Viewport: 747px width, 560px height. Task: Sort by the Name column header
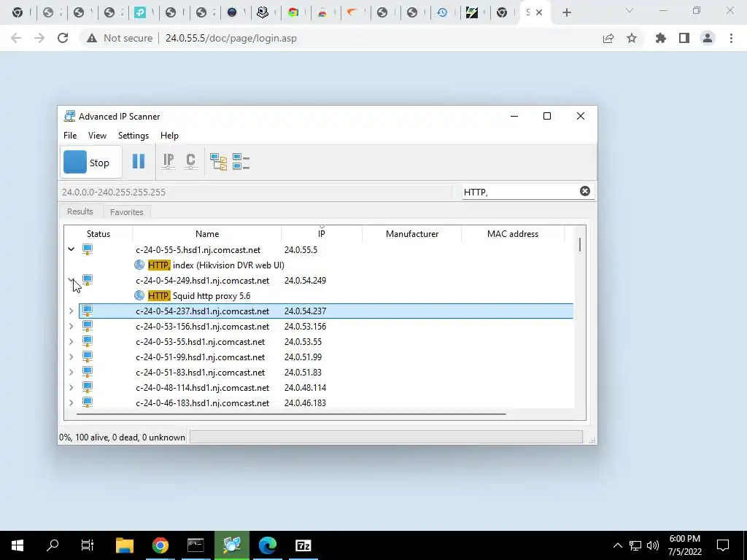click(207, 234)
